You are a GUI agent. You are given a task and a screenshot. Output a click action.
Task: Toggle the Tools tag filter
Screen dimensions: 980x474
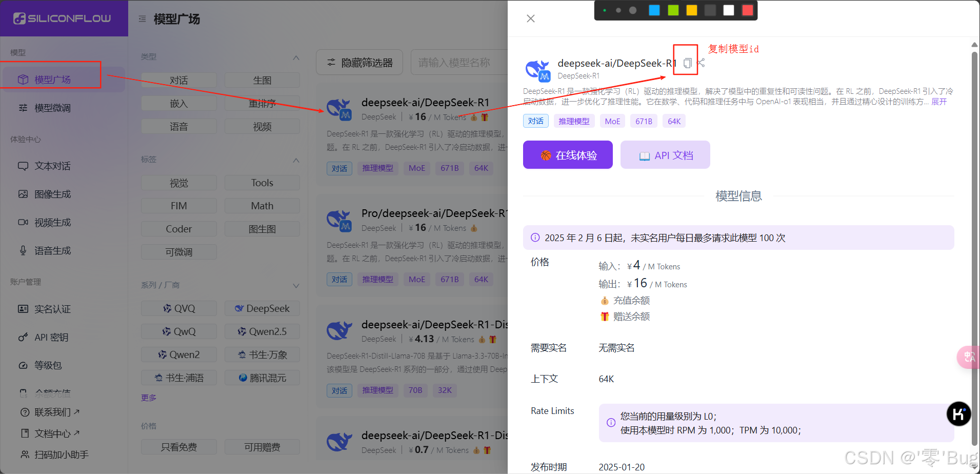point(262,183)
